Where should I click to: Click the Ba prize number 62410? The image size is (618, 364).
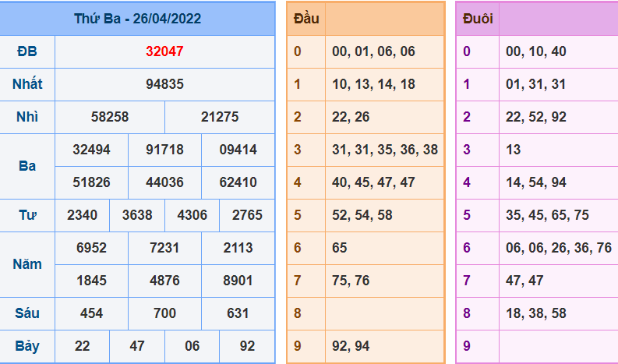(x=238, y=182)
